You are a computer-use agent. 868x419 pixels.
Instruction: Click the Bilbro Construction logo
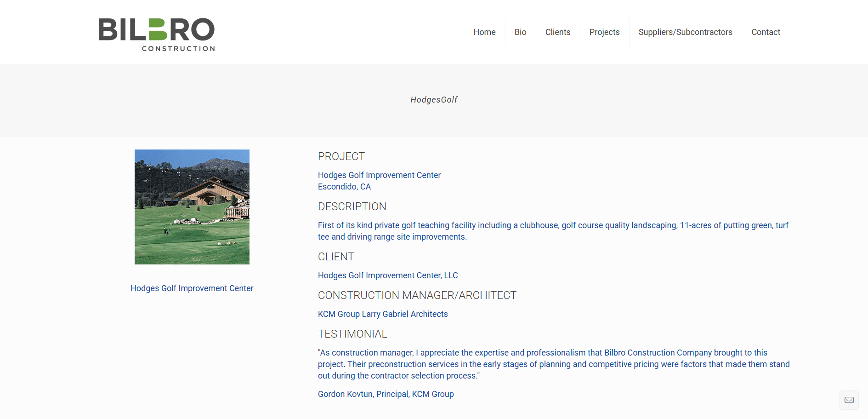tap(156, 34)
